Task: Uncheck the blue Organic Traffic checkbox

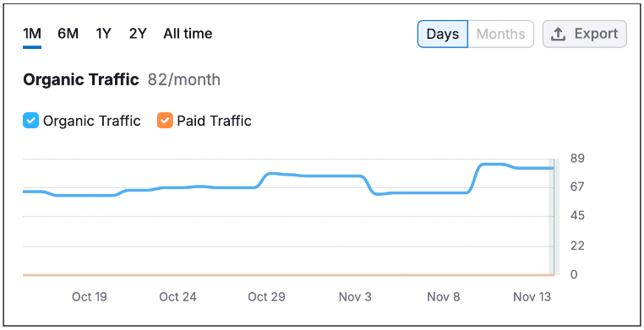Action: click(x=30, y=121)
